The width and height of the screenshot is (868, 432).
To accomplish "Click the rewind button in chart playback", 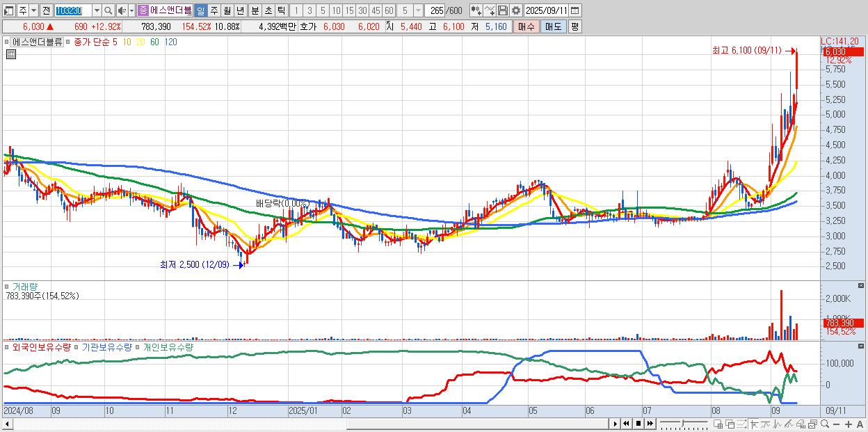I will tap(626, 424).
